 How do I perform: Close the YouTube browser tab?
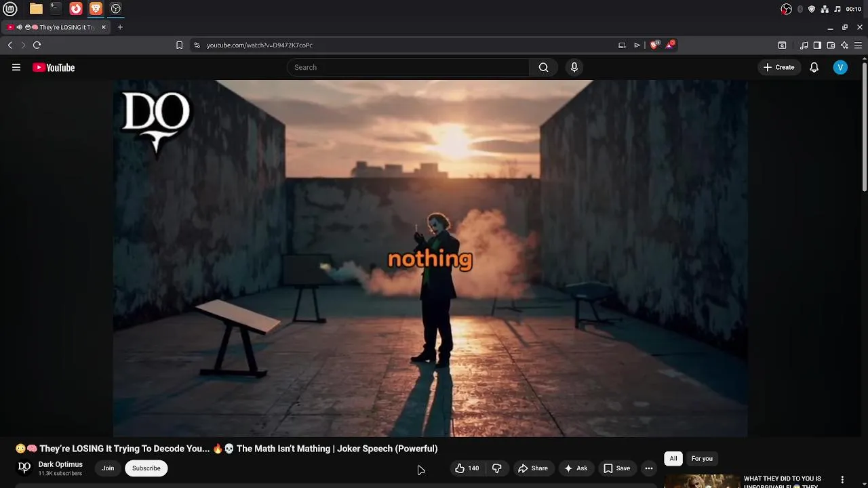point(103,27)
